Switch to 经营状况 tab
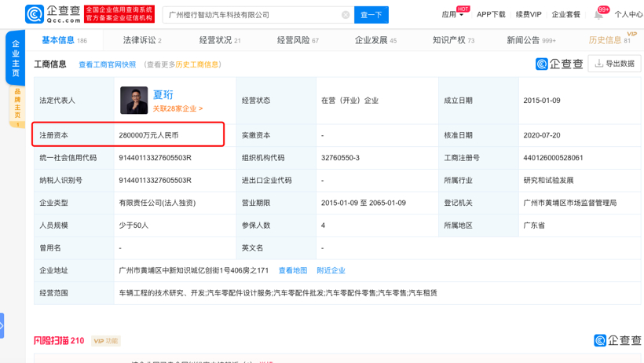 [x=220, y=40]
